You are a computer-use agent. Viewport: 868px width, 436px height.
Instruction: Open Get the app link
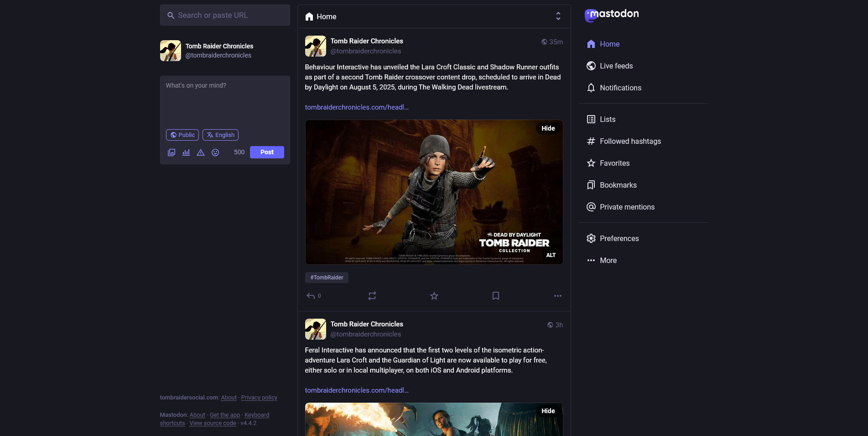224,415
